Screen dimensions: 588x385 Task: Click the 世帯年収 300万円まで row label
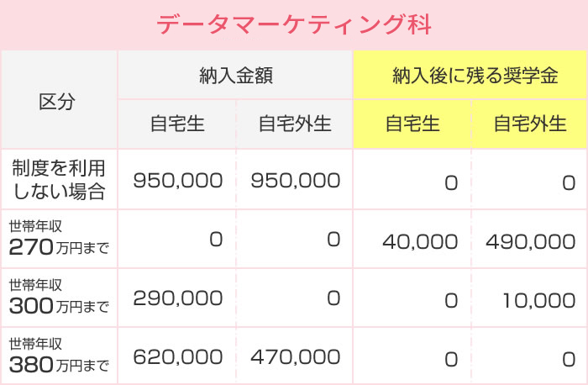(x=60, y=298)
